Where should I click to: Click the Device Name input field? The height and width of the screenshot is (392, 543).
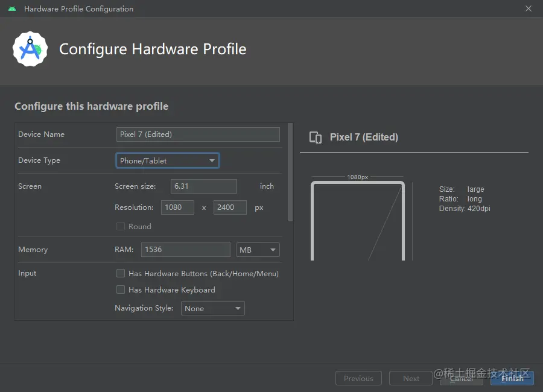pos(198,134)
